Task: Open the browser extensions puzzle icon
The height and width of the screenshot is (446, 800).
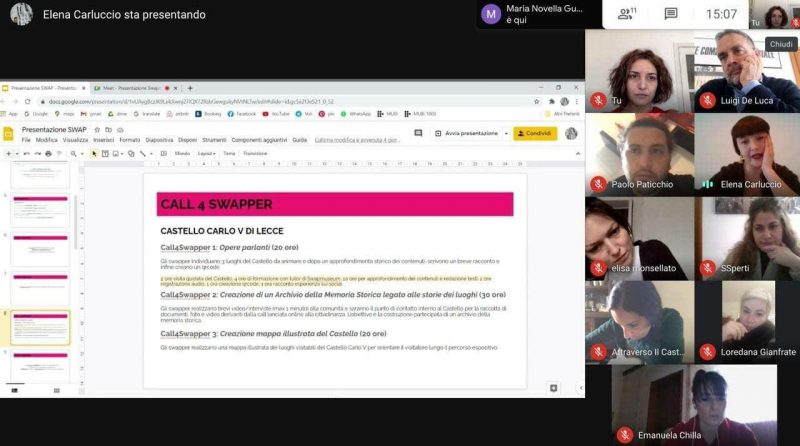Action: [x=552, y=102]
